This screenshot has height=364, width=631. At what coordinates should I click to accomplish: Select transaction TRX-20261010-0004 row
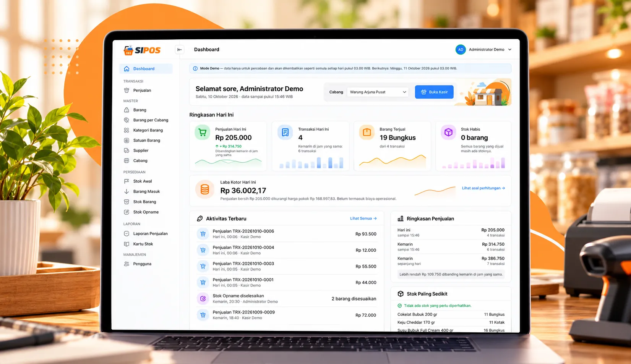coord(287,250)
